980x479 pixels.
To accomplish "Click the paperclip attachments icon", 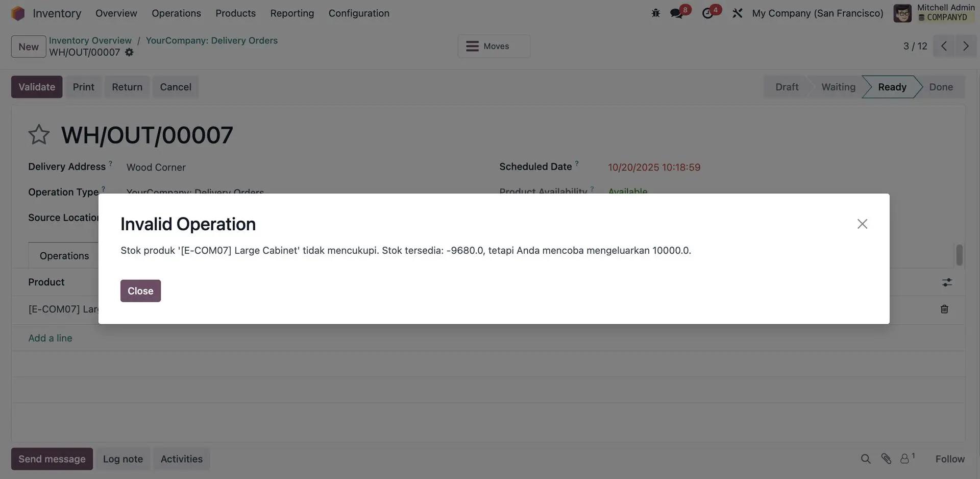I will click(x=886, y=459).
